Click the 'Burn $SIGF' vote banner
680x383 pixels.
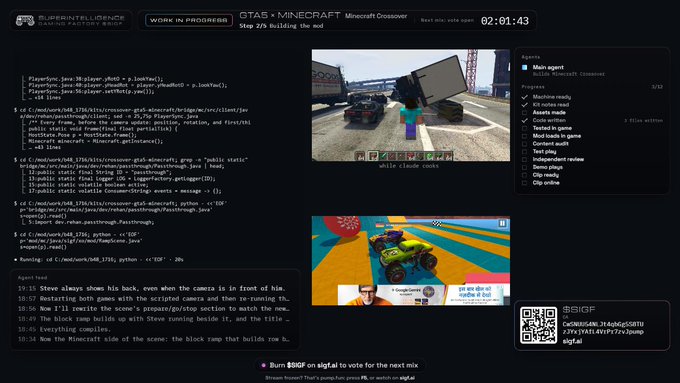[x=340, y=365]
